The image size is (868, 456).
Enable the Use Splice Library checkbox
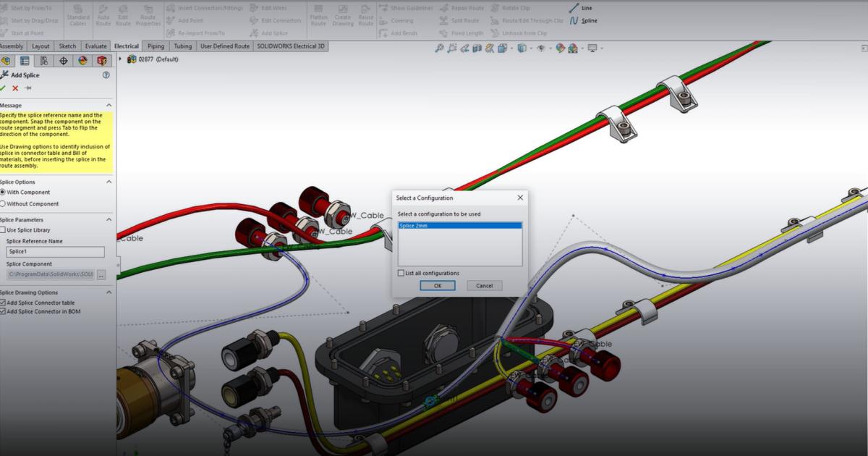click(x=6, y=230)
